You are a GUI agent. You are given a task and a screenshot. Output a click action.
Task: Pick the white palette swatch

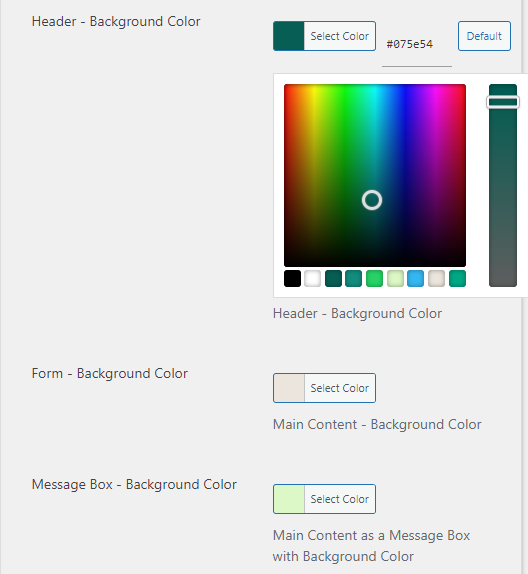point(313,279)
